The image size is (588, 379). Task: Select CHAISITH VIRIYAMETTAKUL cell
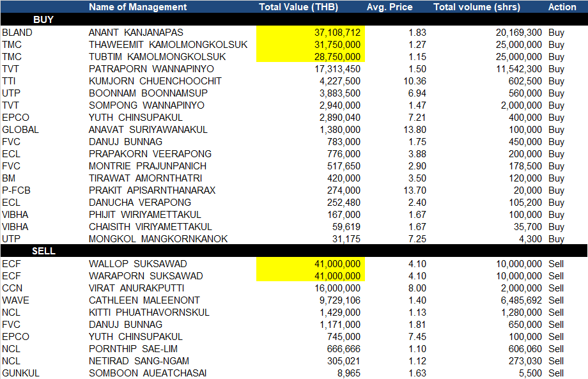(x=150, y=227)
